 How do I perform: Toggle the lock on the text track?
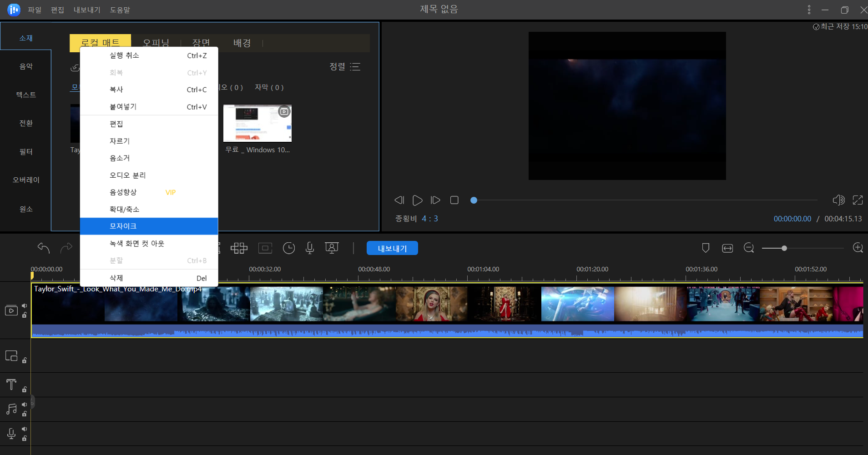point(25,390)
